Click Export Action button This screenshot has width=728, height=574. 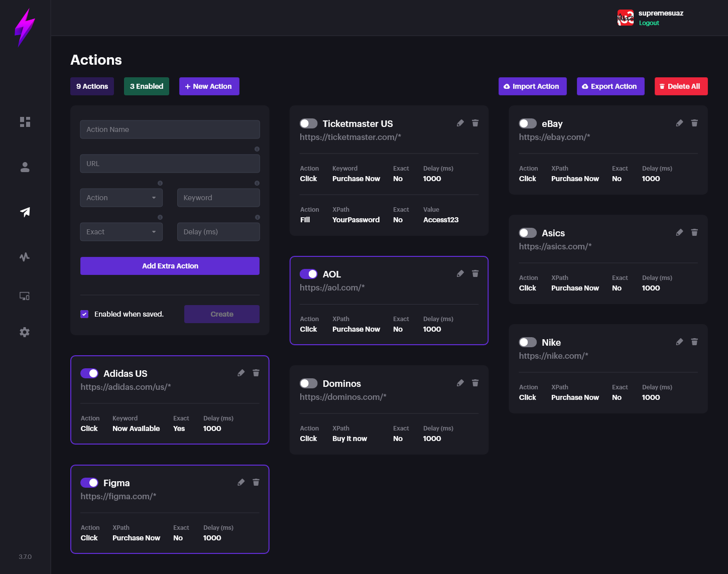tap(611, 86)
